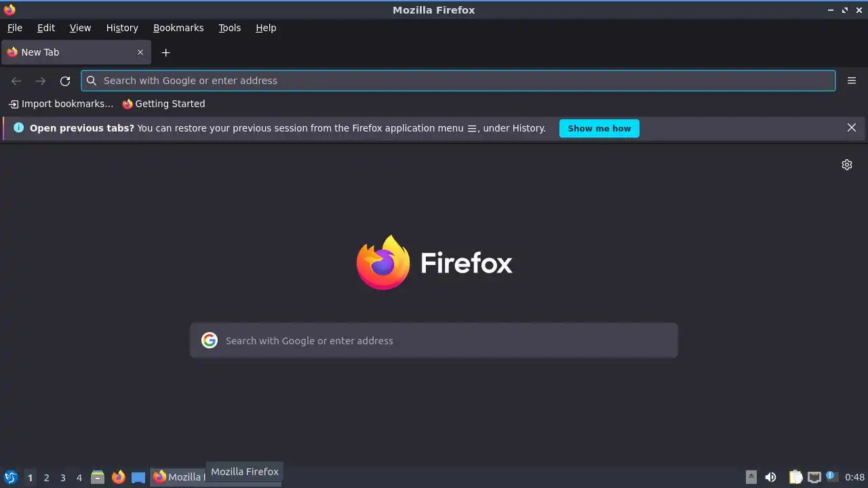Click the Firefox icon in the title bar
The height and width of the screenshot is (488, 868).
9,9
